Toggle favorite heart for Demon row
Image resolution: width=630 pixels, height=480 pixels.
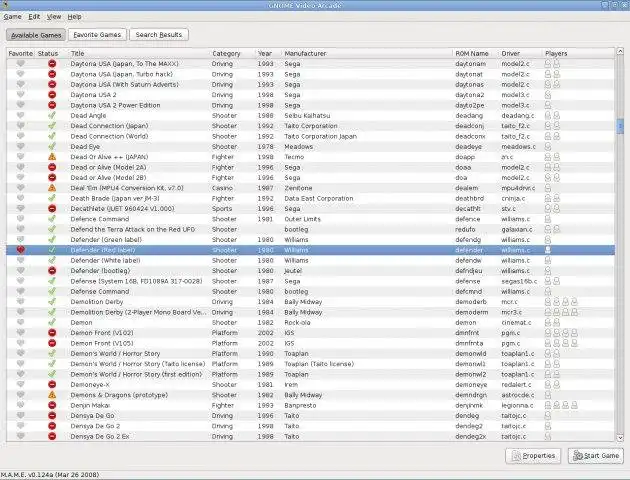pyautogui.click(x=20, y=322)
